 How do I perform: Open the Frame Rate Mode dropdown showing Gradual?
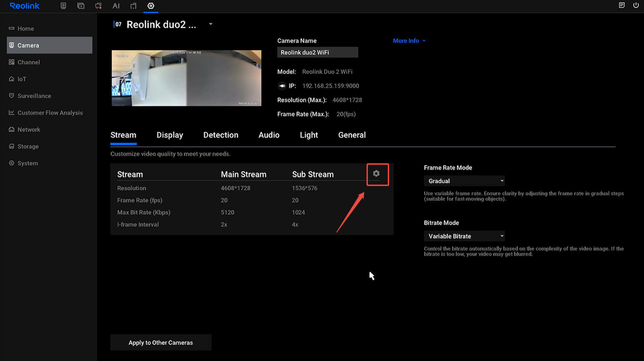coord(464,181)
